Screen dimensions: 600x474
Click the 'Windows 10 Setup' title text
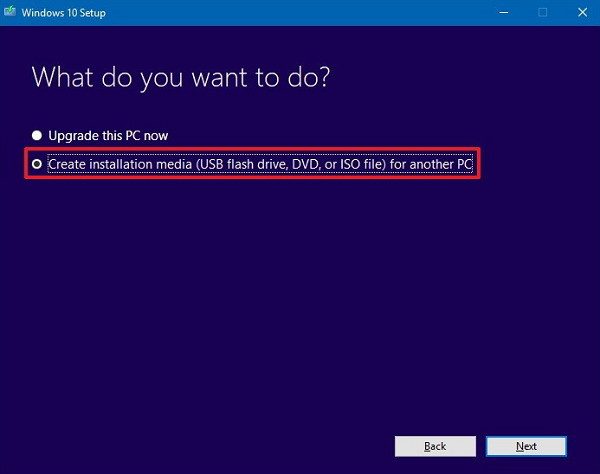(64, 13)
